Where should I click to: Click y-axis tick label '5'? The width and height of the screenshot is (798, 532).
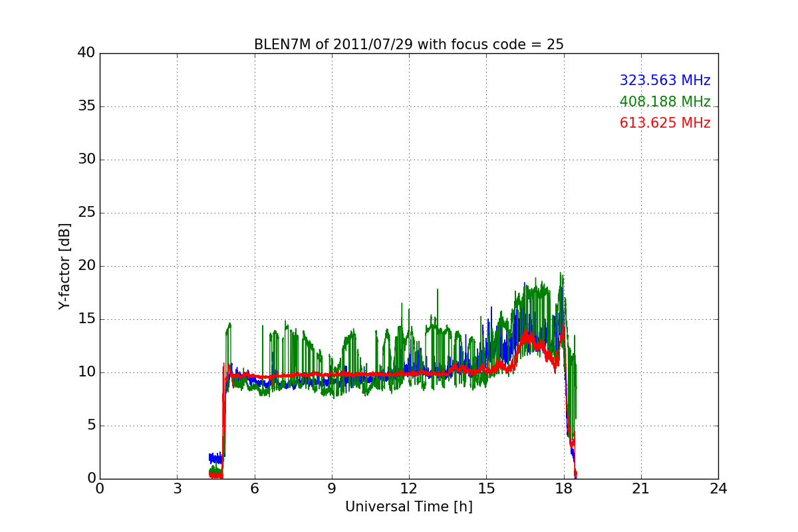(x=91, y=426)
